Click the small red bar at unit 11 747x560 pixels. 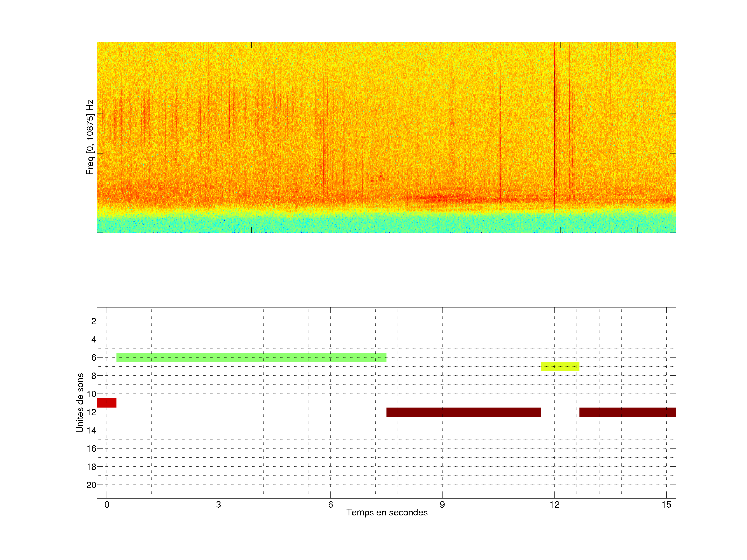(x=106, y=403)
